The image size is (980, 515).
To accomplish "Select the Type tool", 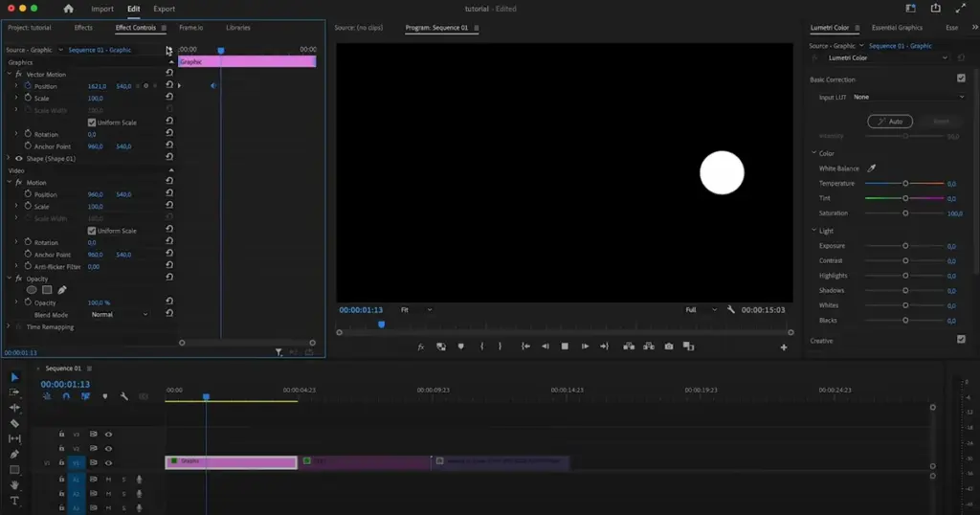I will (x=14, y=501).
